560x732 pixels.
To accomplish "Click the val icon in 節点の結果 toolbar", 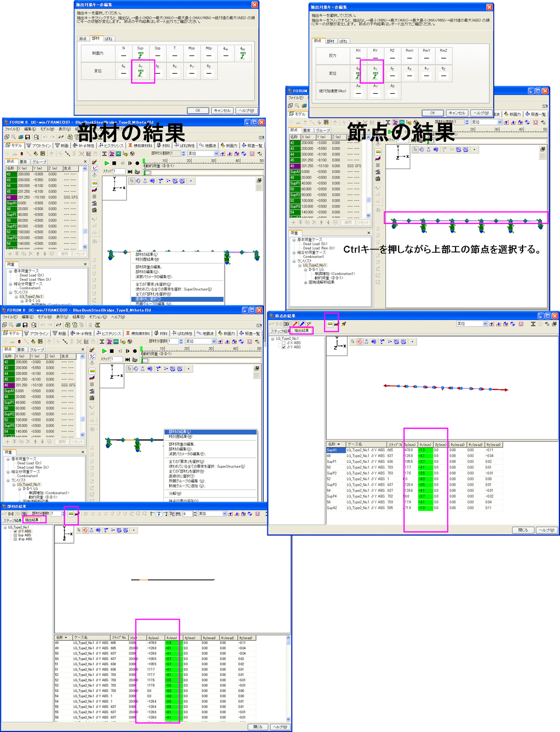I will pos(309,323).
